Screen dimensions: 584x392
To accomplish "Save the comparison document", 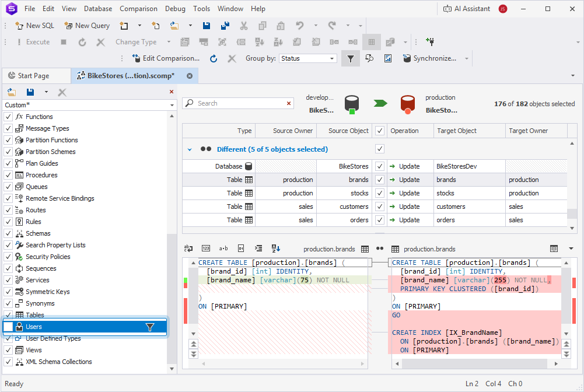I will (206, 26).
